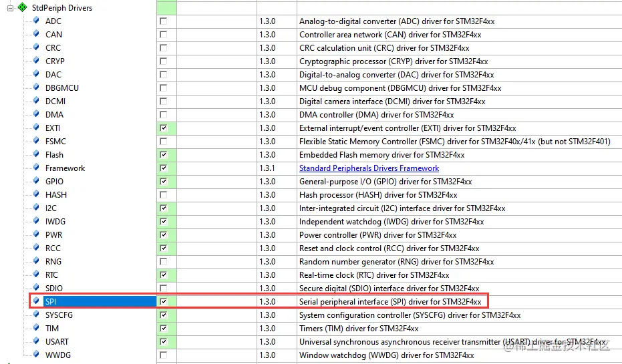Viewport: 622px width, 364px height.
Task: Enable the CAN driver checkbox
Action: [x=164, y=35]
